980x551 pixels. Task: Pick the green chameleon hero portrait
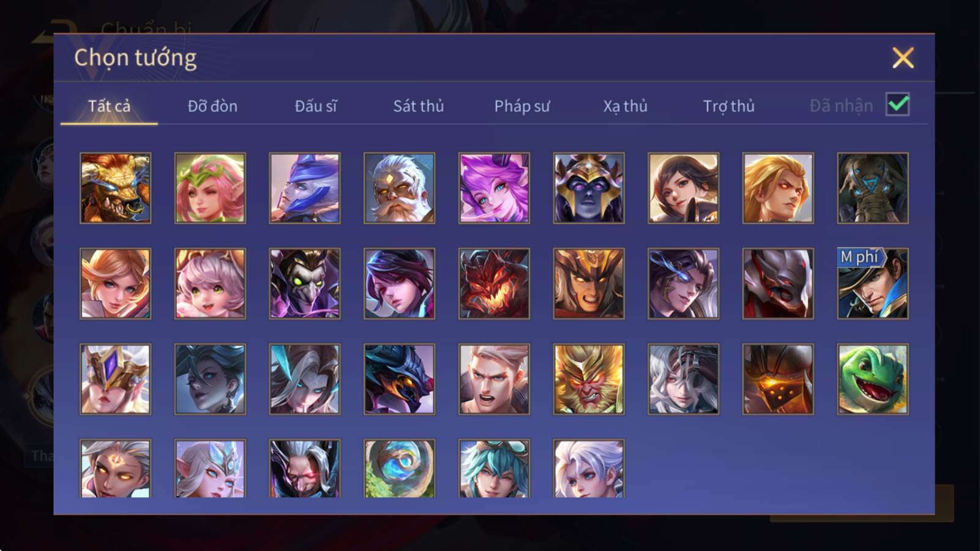[x=873, y=379]
